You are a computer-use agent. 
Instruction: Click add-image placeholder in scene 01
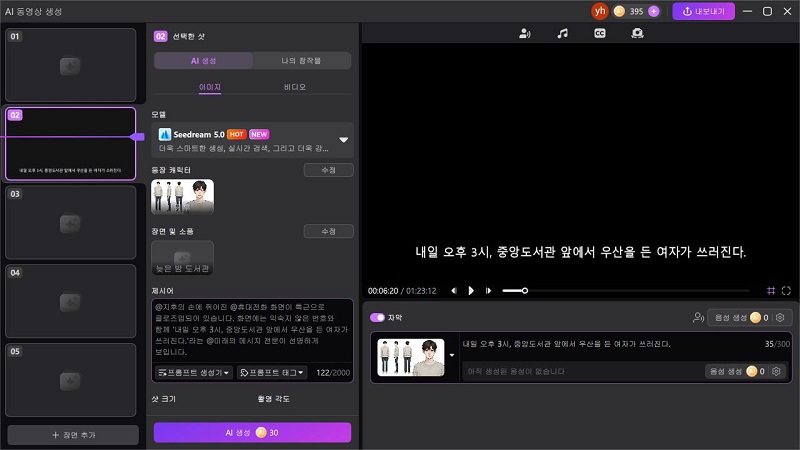[x=70, y=66]
